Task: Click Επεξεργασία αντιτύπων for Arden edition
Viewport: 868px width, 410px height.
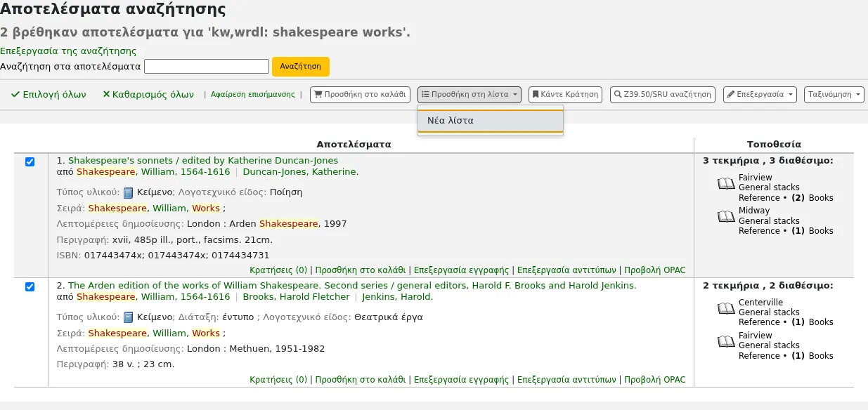Action: (x=566, y=381)
